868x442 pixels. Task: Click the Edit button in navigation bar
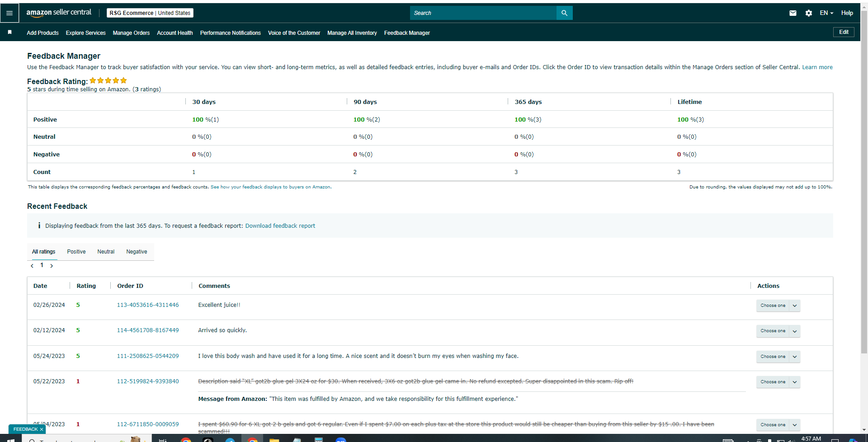pyautogui.click(x=844, y=32)
